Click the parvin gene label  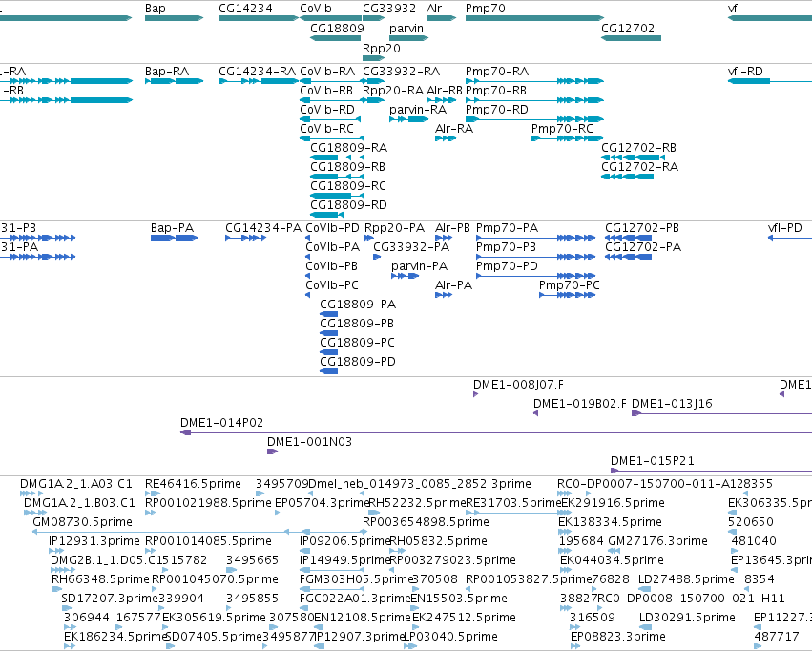(406, 28)
